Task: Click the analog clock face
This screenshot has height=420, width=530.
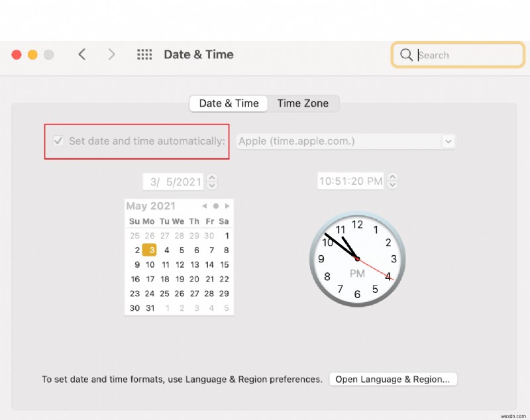Action: [x=357, y=258]
